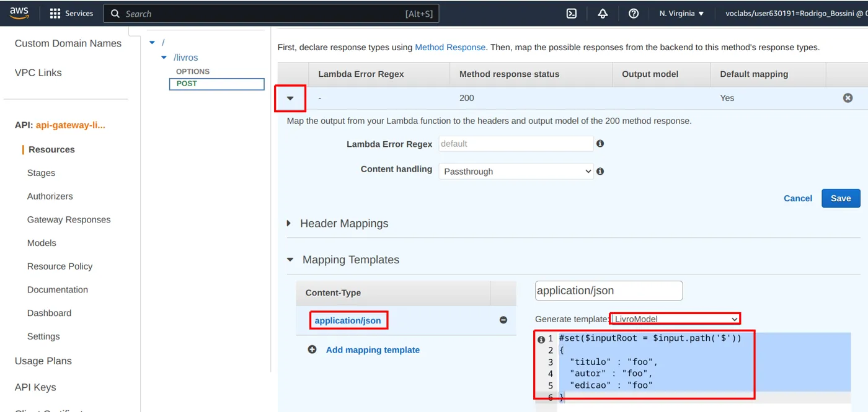Collapse the 200 response row arrow
The height and width of the screenshot is (412, 868).
tap(290, 98)
